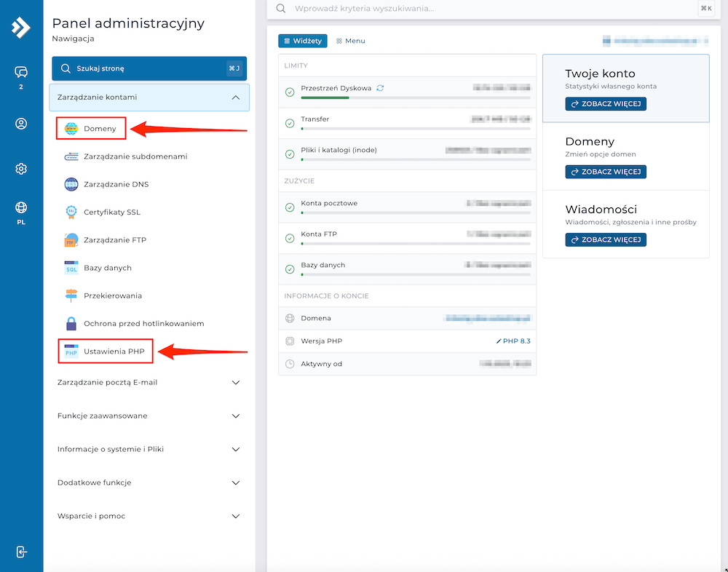Open Certyfikaty SSL menu entry

pyautogui.click(x=112, y=212)
